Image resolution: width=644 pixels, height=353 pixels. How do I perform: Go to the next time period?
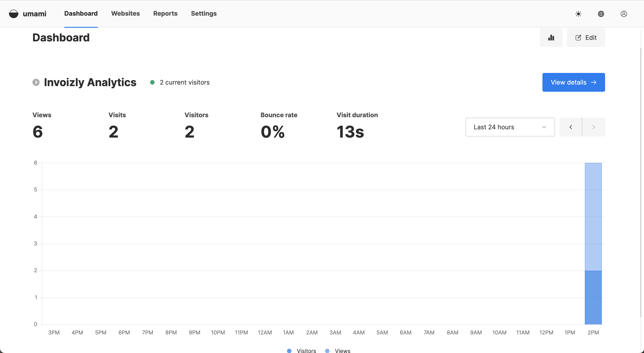pyautogui.click(x=593, y=127)
